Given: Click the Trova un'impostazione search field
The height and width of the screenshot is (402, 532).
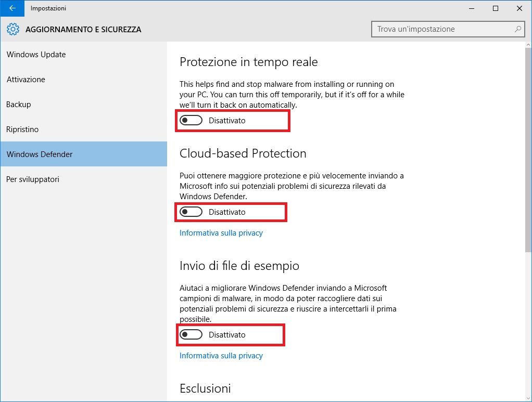Looking at the screenshot, I should point(442,29).
